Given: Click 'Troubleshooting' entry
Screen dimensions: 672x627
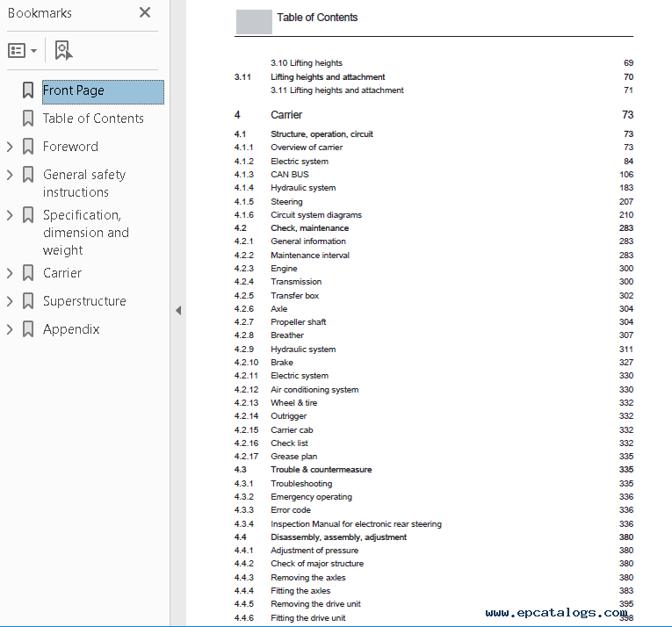Looking at the screenshot, I should pos(301,484).
